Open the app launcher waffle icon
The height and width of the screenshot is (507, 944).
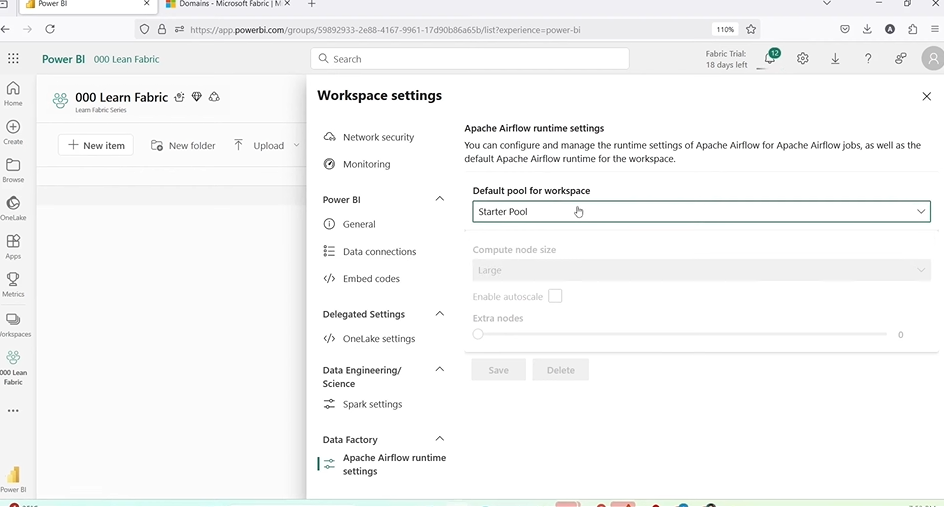13,58
